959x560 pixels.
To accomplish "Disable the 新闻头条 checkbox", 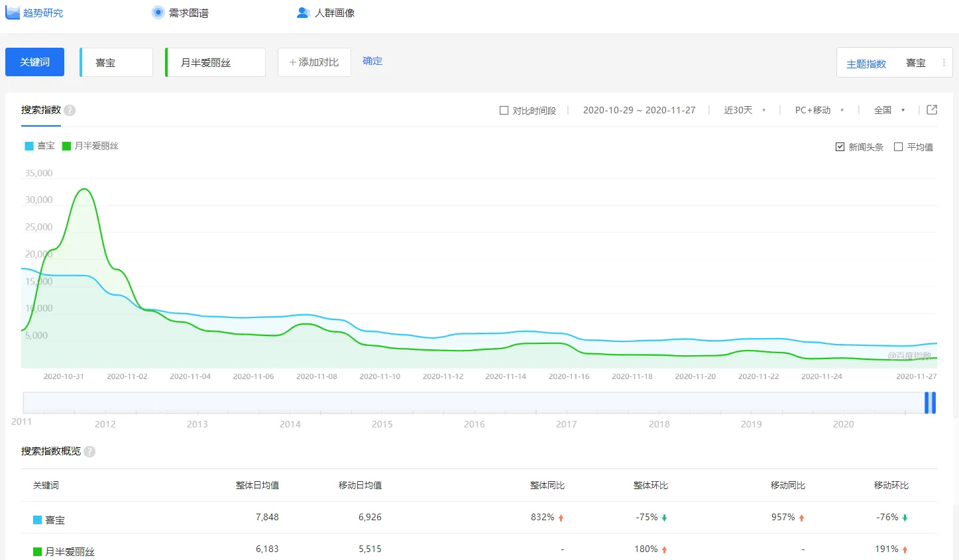I will coord(841,146).
